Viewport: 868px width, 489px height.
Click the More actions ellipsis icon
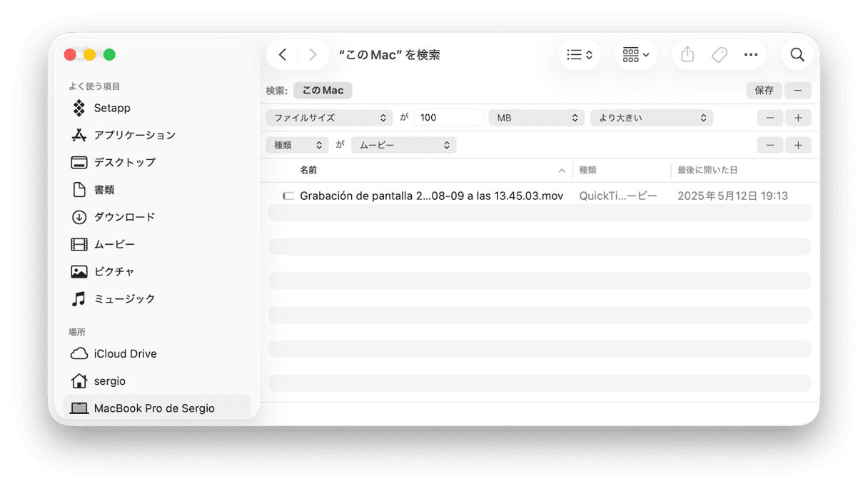click(751, 54)
